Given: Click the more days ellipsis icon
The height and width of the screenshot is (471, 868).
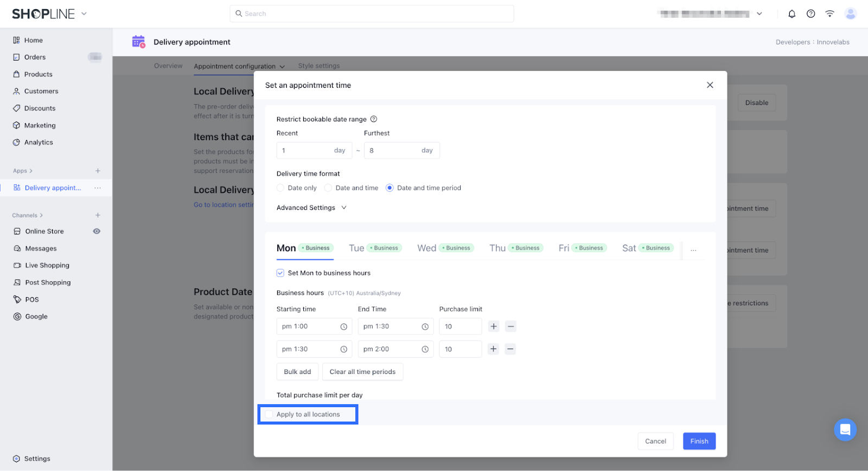Looking at the screenshot, I should pos(693,249).
